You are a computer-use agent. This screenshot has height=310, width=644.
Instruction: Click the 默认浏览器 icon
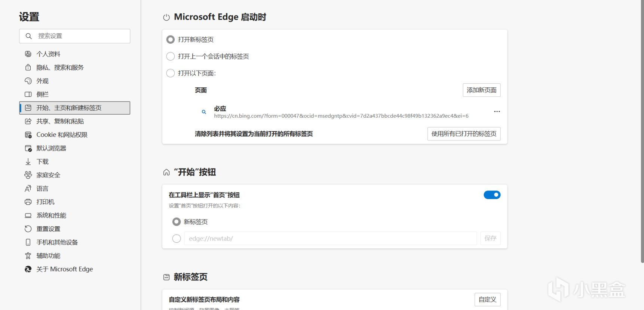point(28,148)
